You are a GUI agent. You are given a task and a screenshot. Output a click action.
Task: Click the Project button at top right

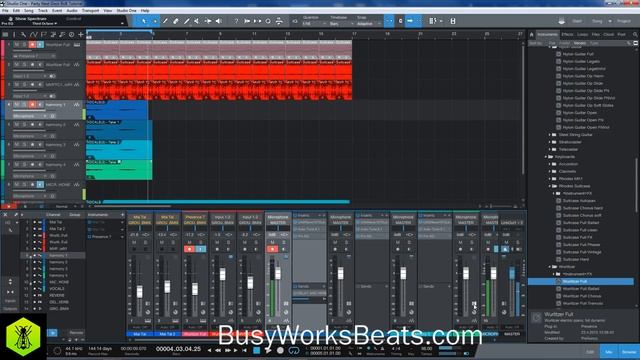pos(624,21)
